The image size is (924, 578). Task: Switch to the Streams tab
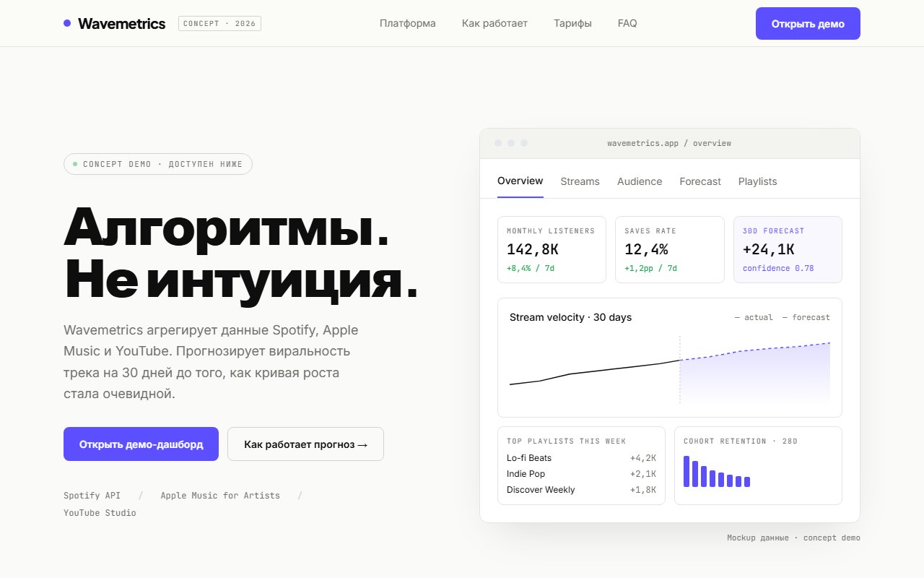point(580,181)
